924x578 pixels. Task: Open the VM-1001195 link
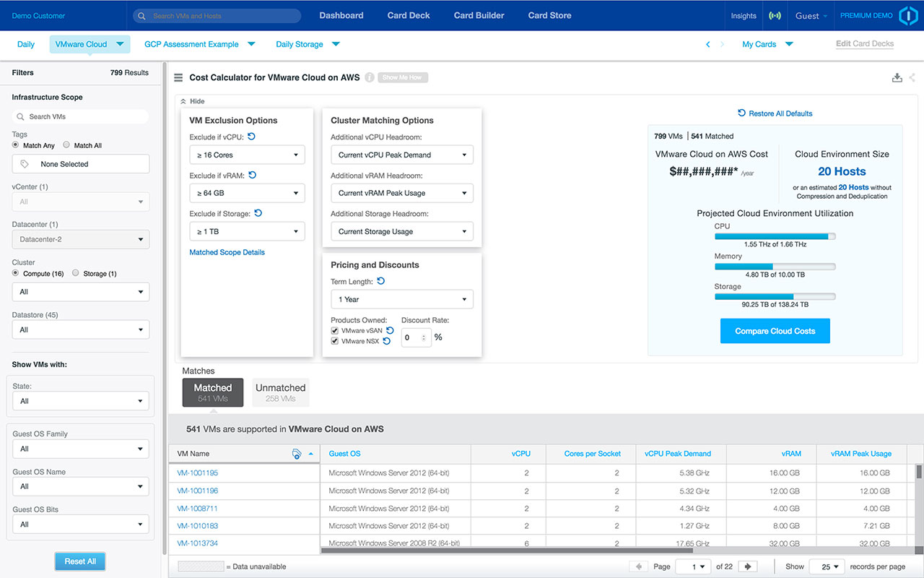198,473
